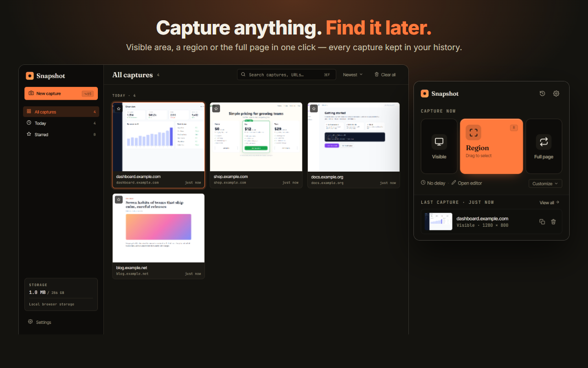Open the docs.example.org Getting started thumbnail
This screenshot has height=368, width=588.
point(354,137)
